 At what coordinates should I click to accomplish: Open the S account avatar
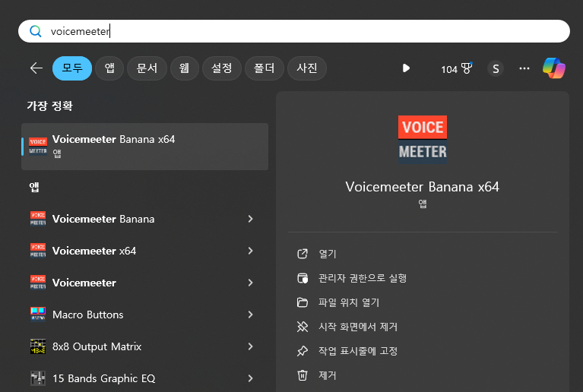[x=496, y=68]
